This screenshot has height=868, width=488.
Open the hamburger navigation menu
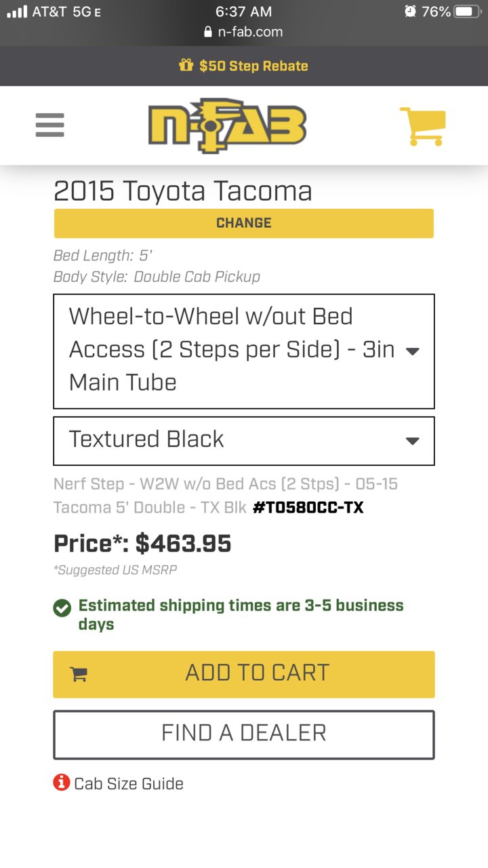(49, 125)
